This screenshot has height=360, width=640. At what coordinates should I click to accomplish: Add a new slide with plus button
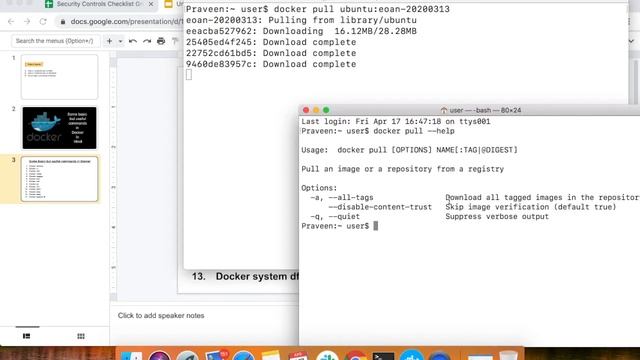click(x=109, y=41)
